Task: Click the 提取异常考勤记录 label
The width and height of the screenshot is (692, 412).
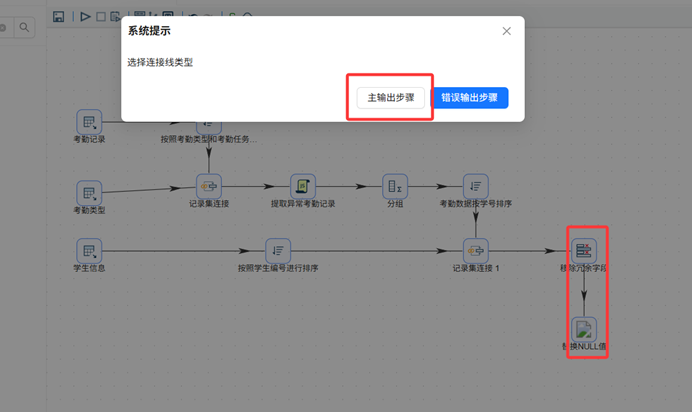Action: 303,204
